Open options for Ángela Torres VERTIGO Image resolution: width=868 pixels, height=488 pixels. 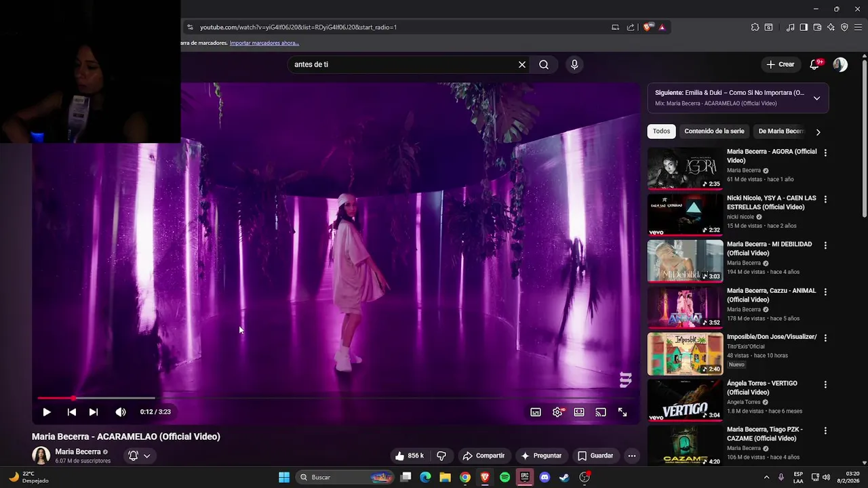point(825,384)
